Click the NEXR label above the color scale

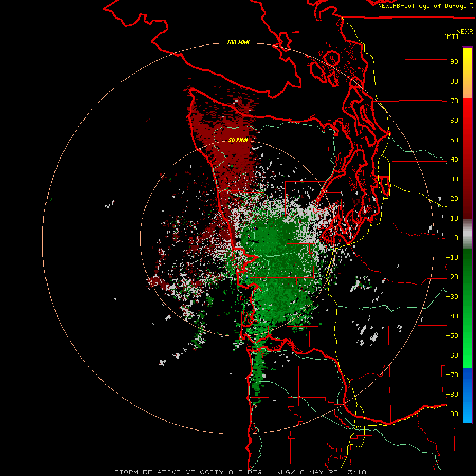464,32
